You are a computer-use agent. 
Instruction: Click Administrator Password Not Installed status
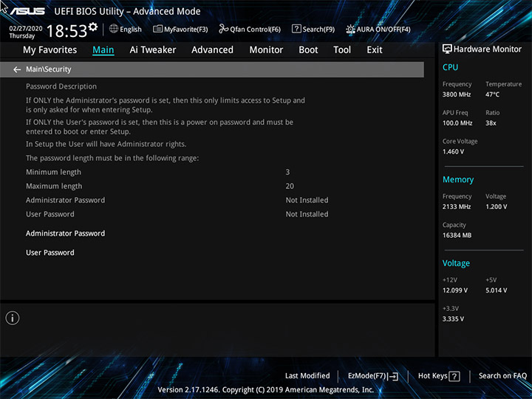307,200
